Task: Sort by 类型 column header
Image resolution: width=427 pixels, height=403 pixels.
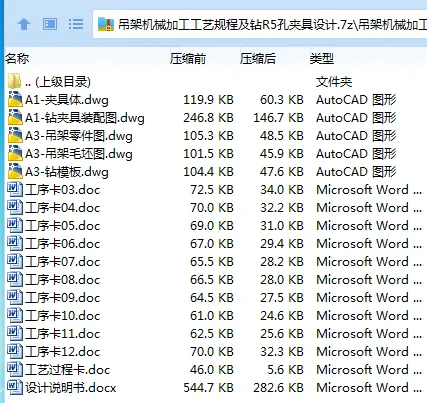Action: click(322, 59)
